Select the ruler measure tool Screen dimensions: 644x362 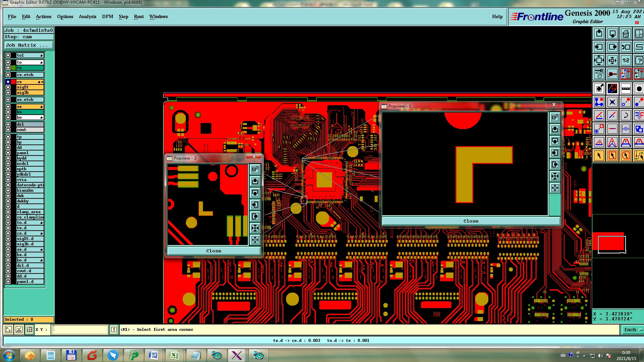(x=626, y=88)
